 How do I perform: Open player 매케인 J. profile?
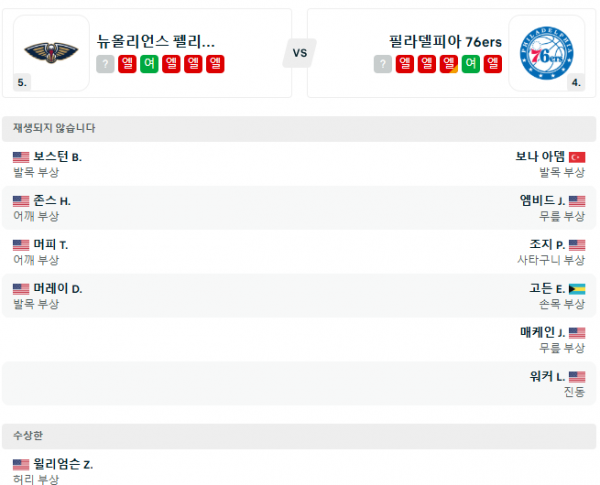point(542,333)
